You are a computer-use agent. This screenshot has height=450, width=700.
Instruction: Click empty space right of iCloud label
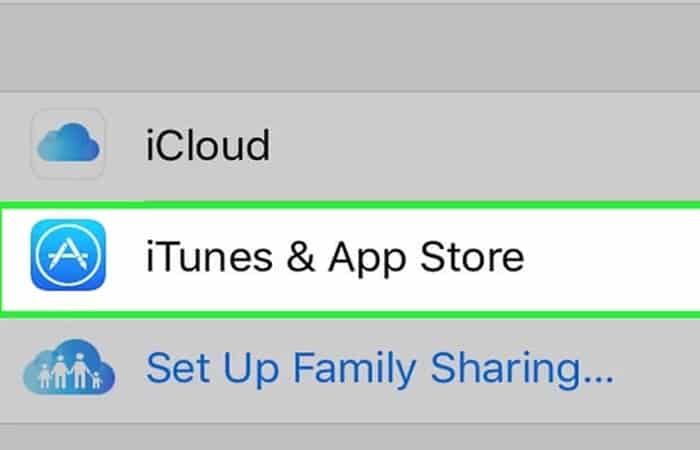tap(482, 146)
